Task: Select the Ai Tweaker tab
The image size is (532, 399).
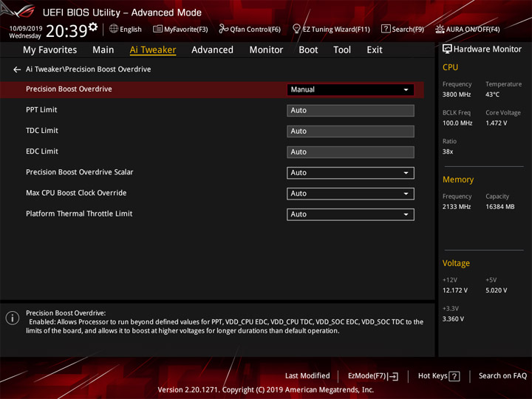Action: point(153,50)
